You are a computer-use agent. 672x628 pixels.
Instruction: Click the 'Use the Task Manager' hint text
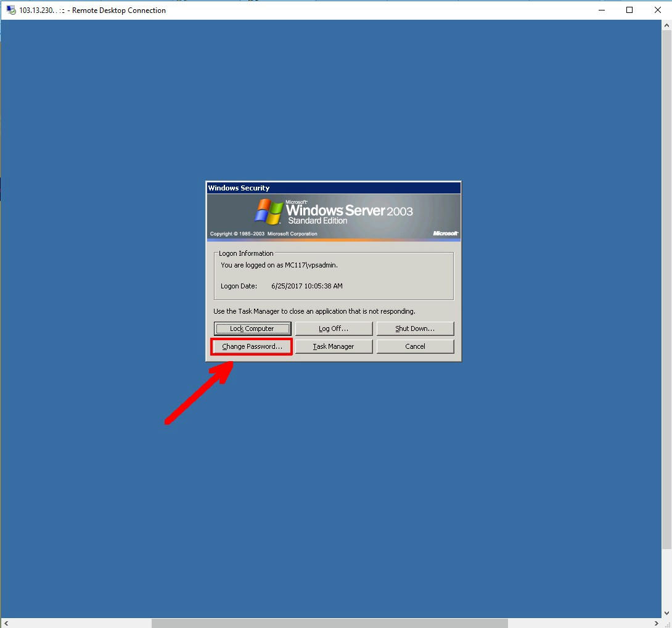click(x=314, y=311)
